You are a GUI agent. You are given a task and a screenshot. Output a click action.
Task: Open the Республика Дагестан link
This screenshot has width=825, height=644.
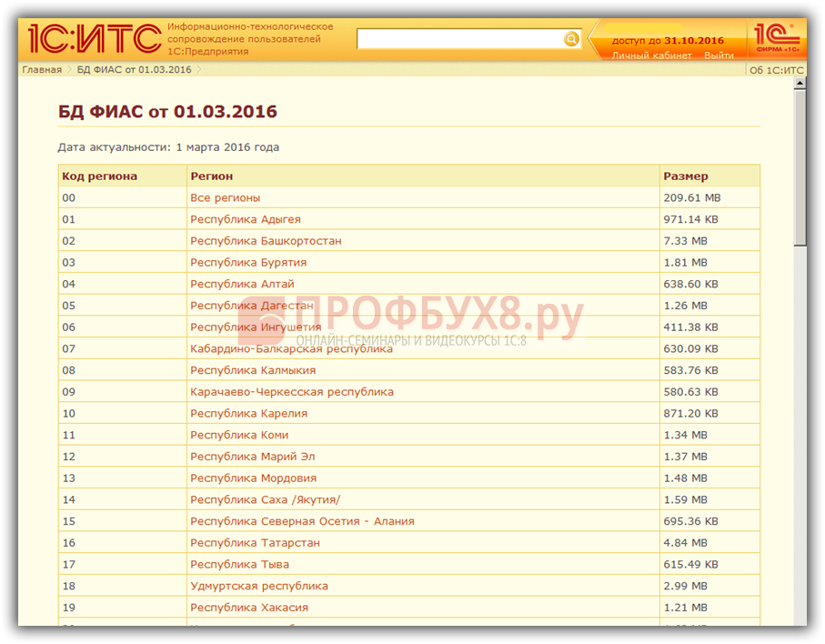pyautogui.click(x=251, y=306)
